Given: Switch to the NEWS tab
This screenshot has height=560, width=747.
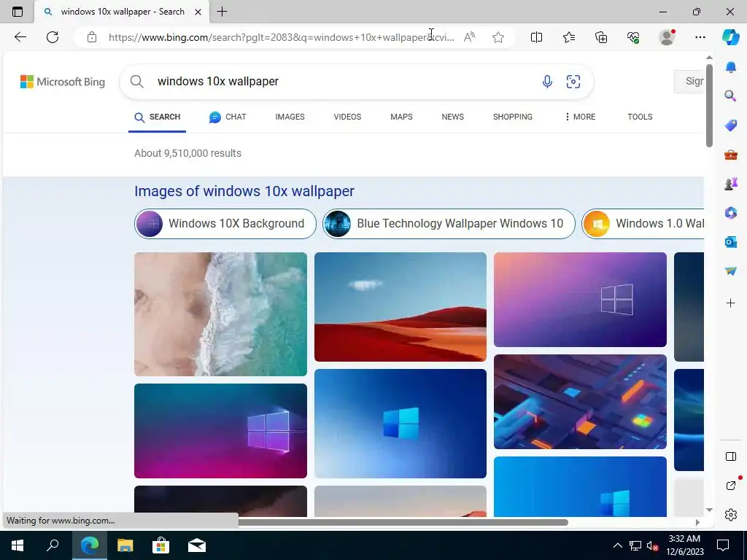Looking at the screenshot, I should 452,117.
